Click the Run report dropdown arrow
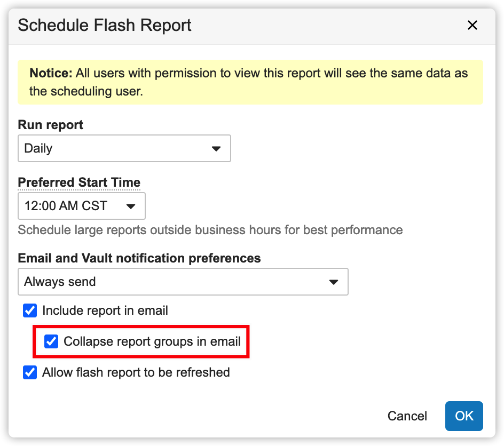The height and width of the screenshot is (446, 504). (x=216, y=149)
